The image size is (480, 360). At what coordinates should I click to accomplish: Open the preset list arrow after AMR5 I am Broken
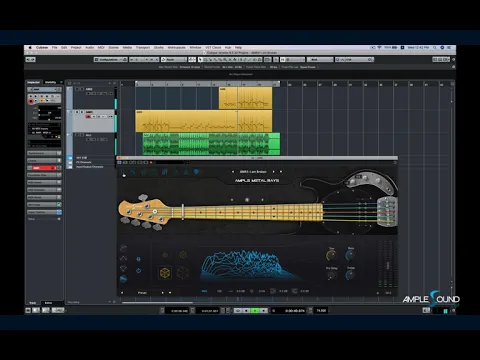point(281,172)
